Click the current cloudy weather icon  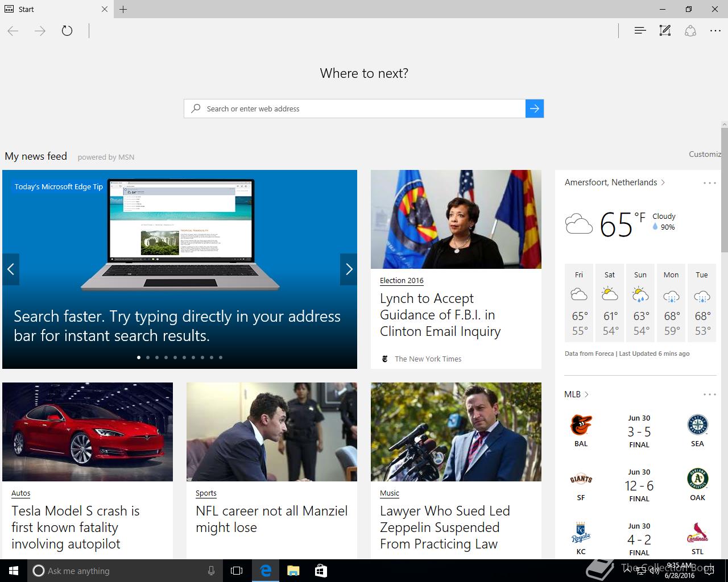579,224
